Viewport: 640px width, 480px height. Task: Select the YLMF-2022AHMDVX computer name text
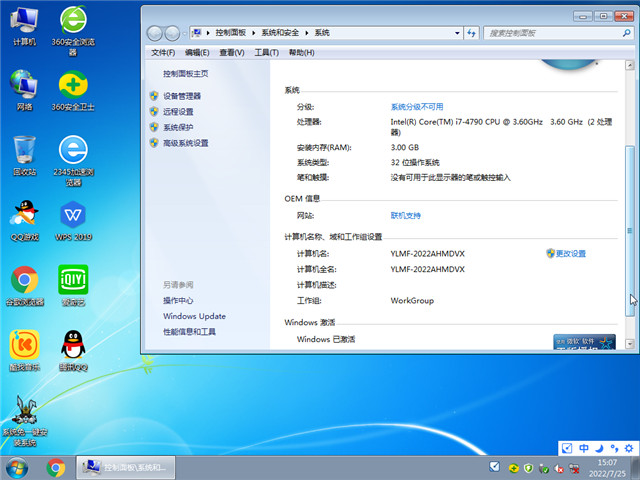(427, 253)
